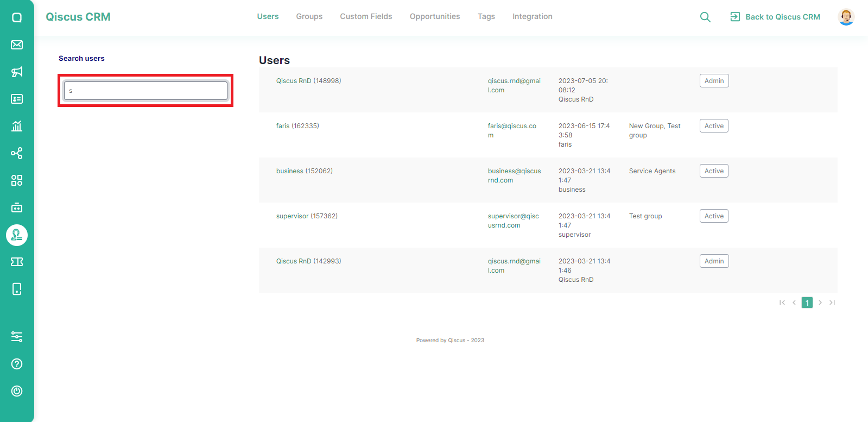Click the Active badge in business row
The width and height of the screenshot is (868, 422).
[714, 171]
